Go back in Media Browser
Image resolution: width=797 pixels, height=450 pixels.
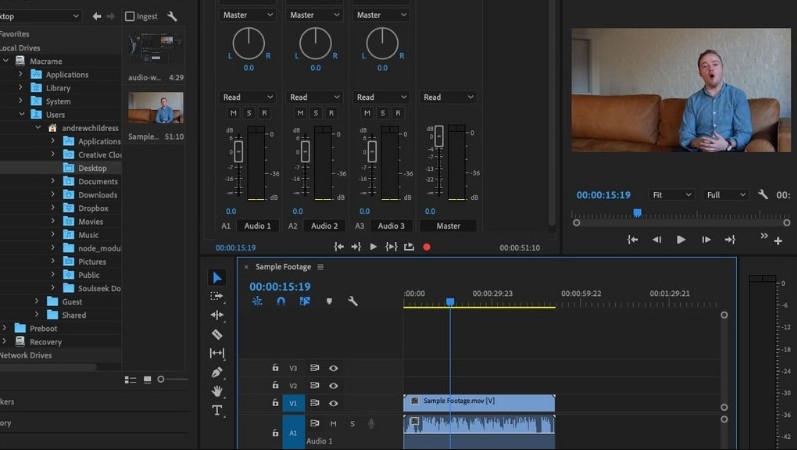pos(97,16)
